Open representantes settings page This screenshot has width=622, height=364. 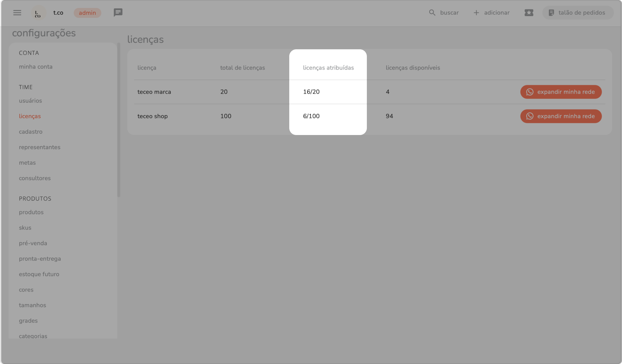point(39,147)
